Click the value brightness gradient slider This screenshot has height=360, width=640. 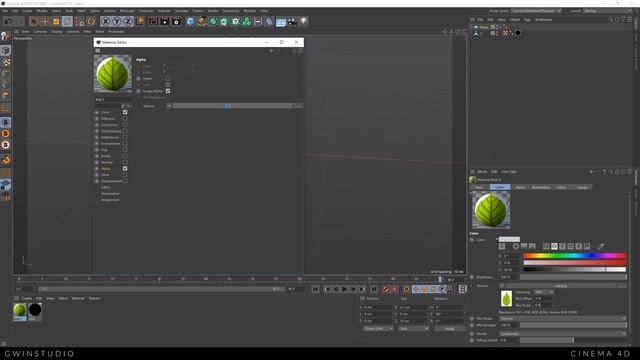(x=574, y=269)
